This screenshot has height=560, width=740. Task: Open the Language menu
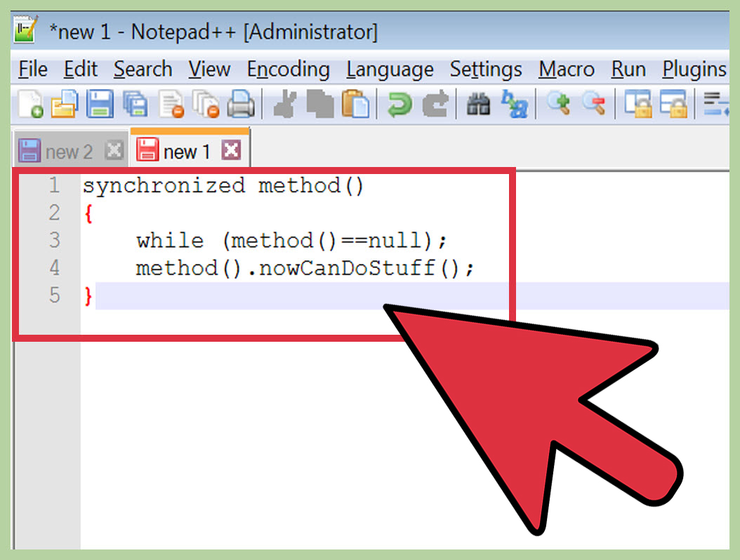[x=390, y=69]
